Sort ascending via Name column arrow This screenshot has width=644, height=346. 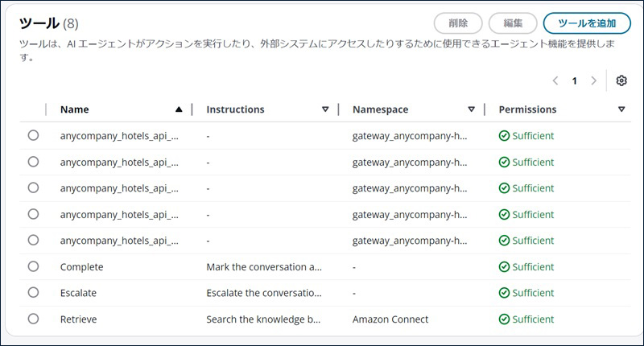pyautogui.click(x=179, y=109)
